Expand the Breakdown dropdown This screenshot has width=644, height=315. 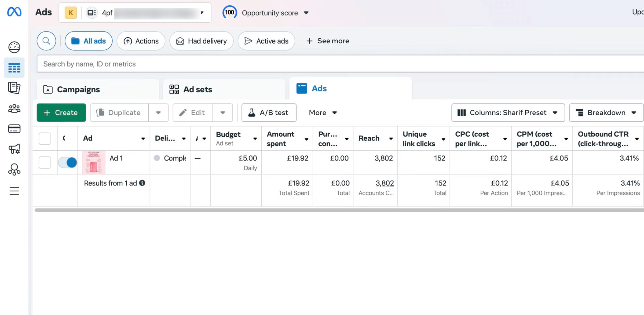click(x=606, y=113)
